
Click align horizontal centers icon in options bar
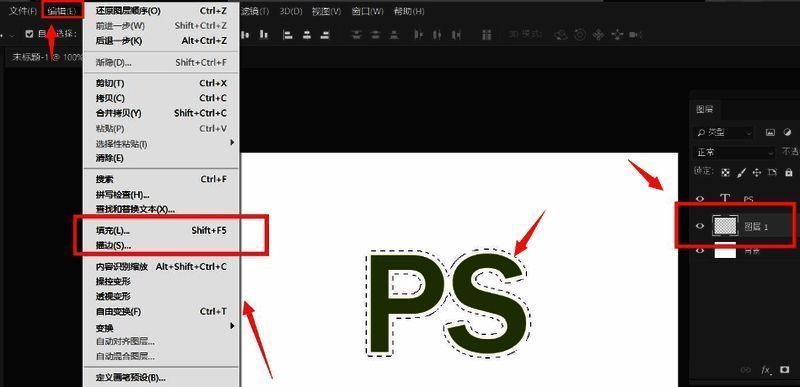point(307,35)
